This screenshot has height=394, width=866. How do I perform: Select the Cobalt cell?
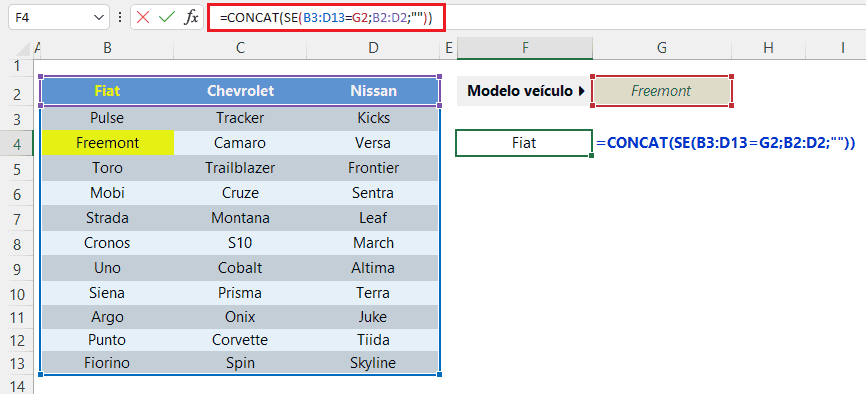(x=240, y=268)
